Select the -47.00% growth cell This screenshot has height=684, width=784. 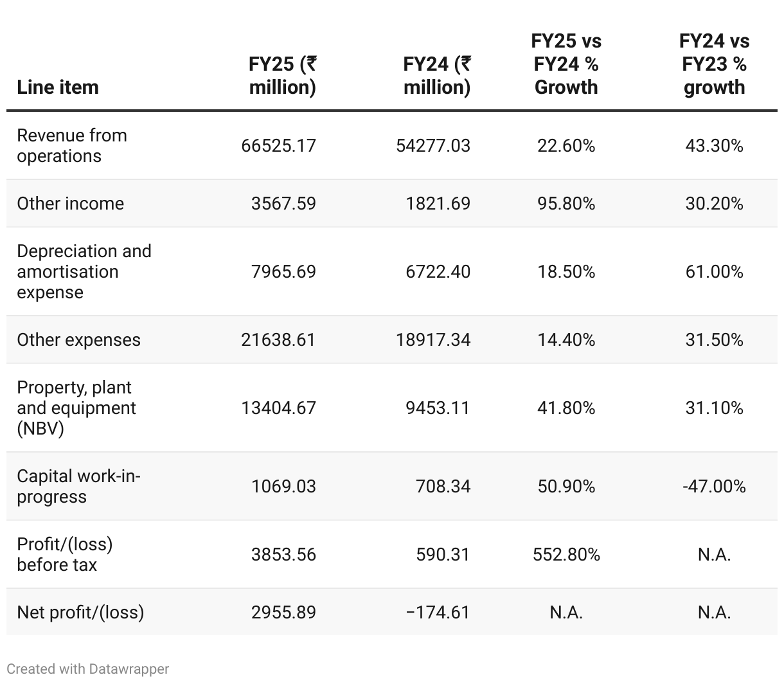click(714, 487)
